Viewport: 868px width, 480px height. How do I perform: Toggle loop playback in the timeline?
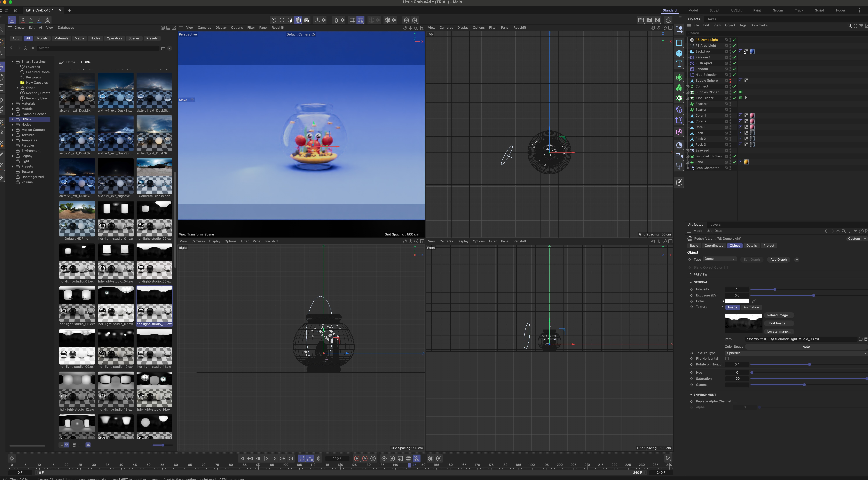tap(302, 458)
